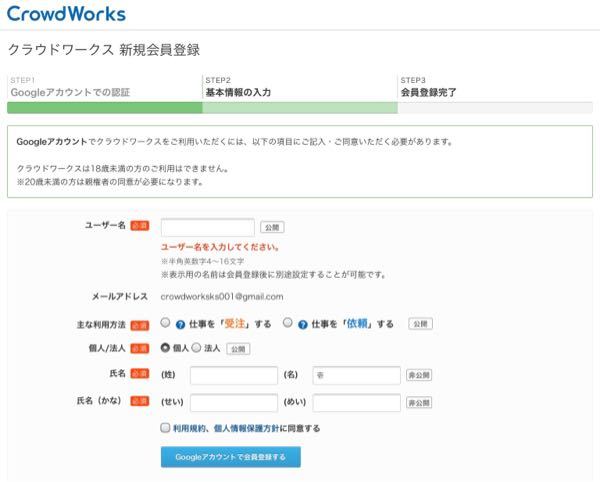The width and height of the screenshot is (600, 482).
Task: Click 非公開 badge in 氏名 row
Action: coord(419,375)
